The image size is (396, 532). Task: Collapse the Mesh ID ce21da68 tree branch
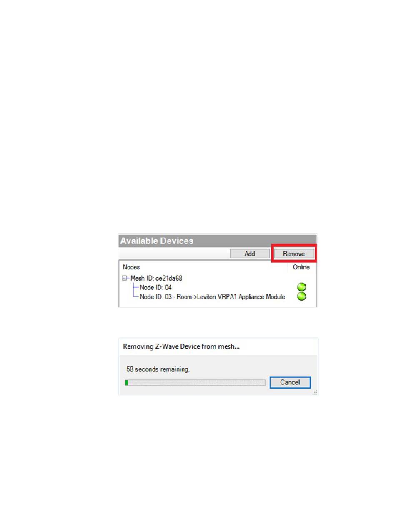click(x=125, y=278)
